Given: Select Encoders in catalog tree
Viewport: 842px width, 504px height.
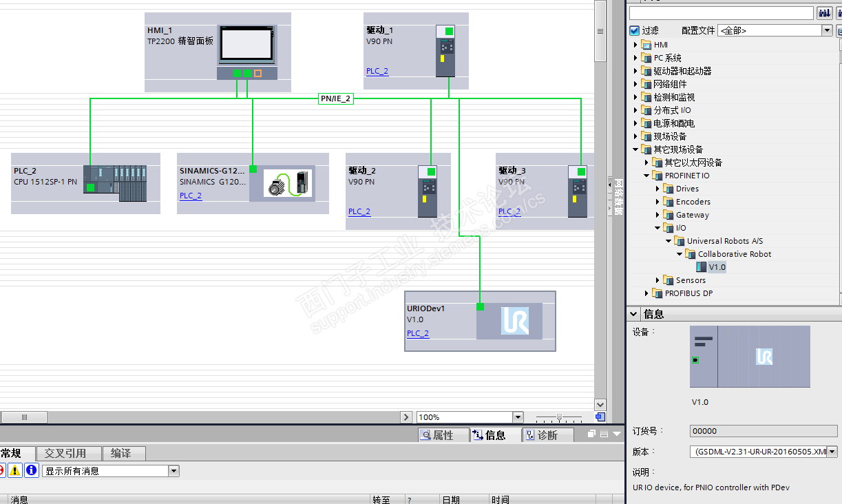Looking at the screenshot, I should click(693, 202).
